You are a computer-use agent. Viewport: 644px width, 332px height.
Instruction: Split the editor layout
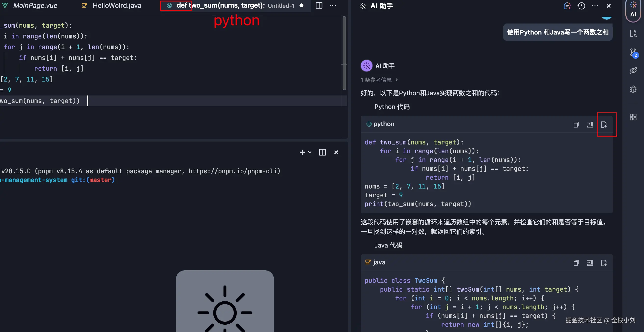(x=319, y=5)
